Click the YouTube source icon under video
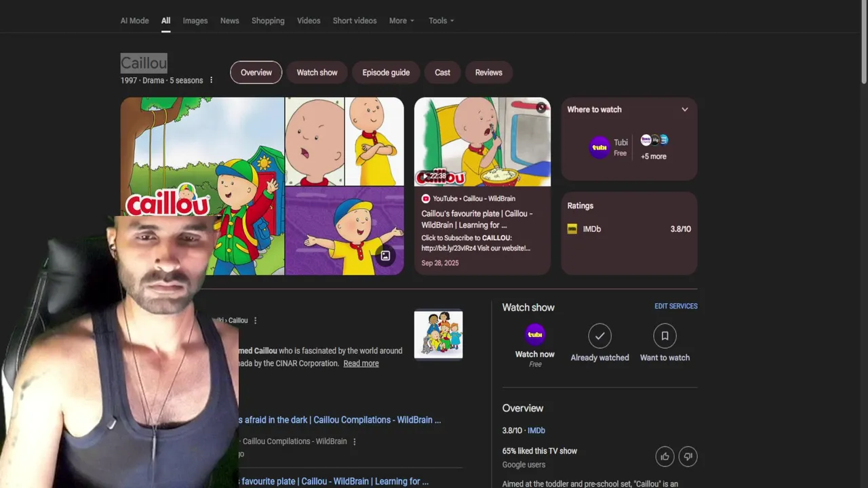Screen dimensions: 868x488 [426, 199]
